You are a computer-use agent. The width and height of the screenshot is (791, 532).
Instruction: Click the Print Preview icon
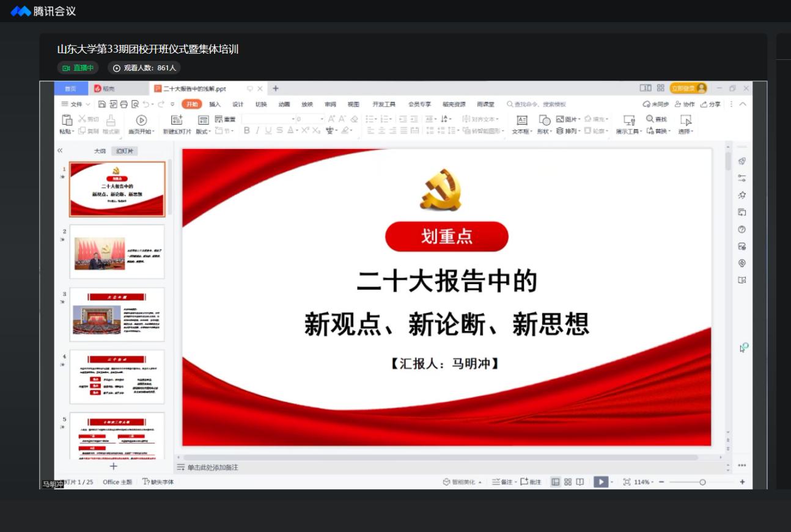click(x=135, y=104)
